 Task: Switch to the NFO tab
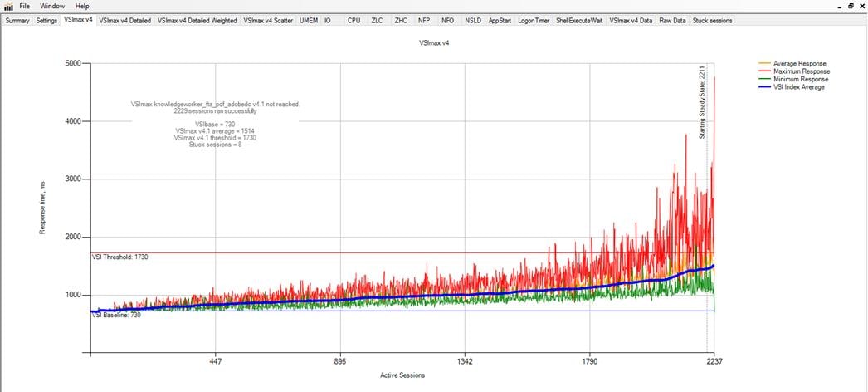pyautogui.click(x=448, y=21)
